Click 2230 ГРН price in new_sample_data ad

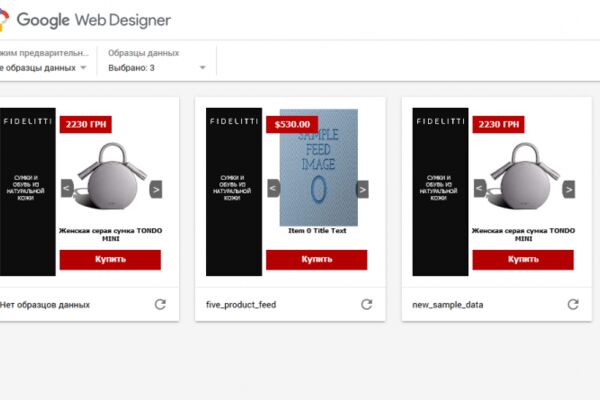(x=499, y=124)
